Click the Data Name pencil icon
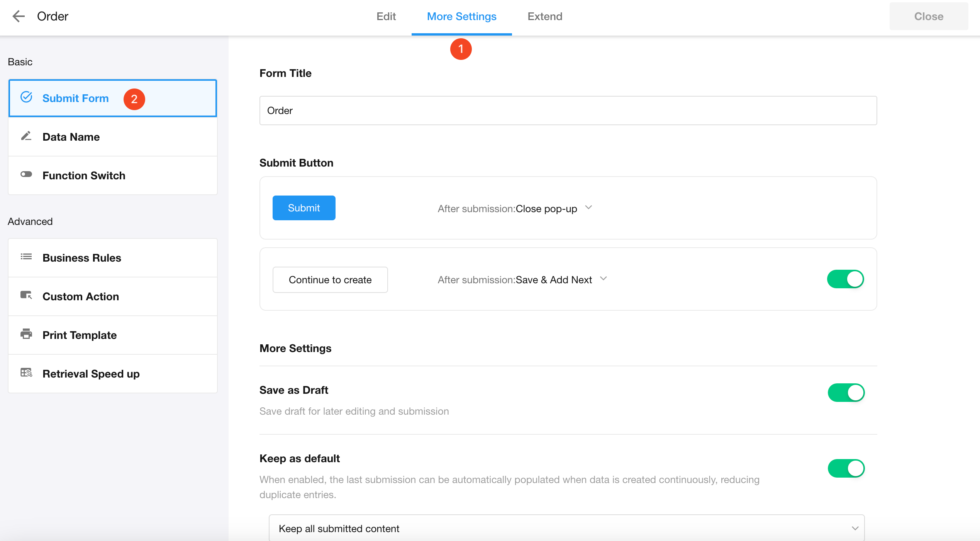980x541 pixels. 26,136
